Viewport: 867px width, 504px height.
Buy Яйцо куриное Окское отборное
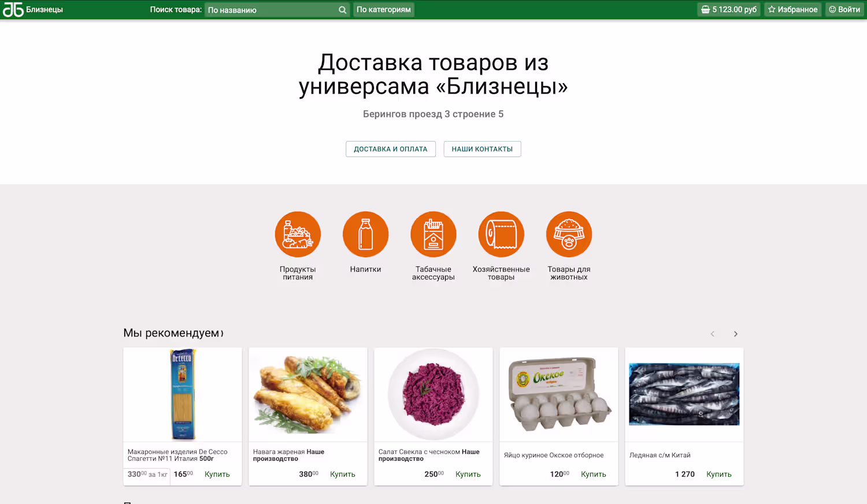594,474
